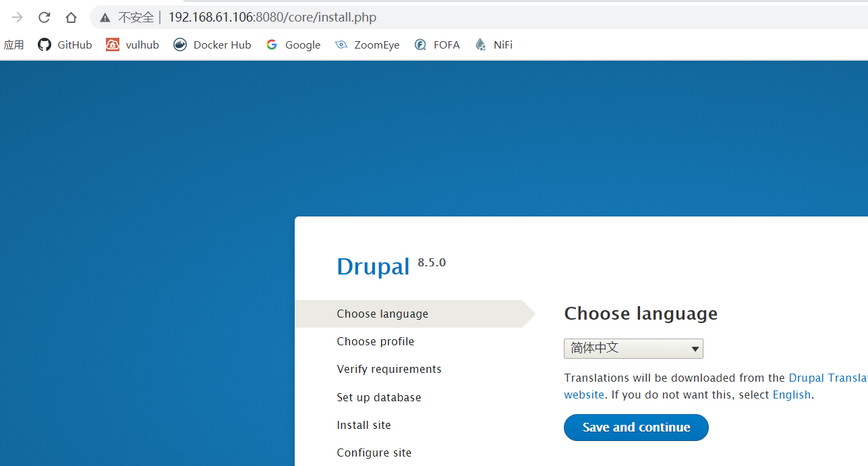Click the FOFA bookmark icon
The image size is (868, 466).
[x=420, y=45]
